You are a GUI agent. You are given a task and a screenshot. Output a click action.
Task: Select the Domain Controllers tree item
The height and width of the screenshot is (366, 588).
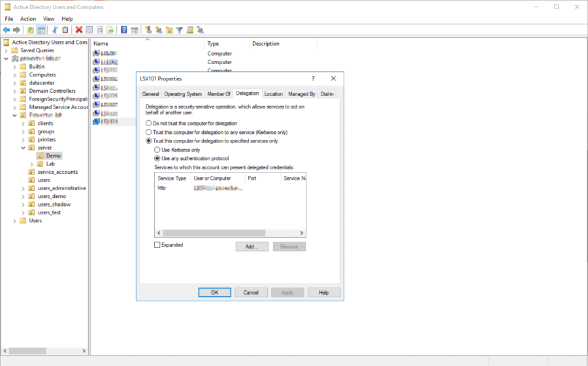(x=52, y=91)
